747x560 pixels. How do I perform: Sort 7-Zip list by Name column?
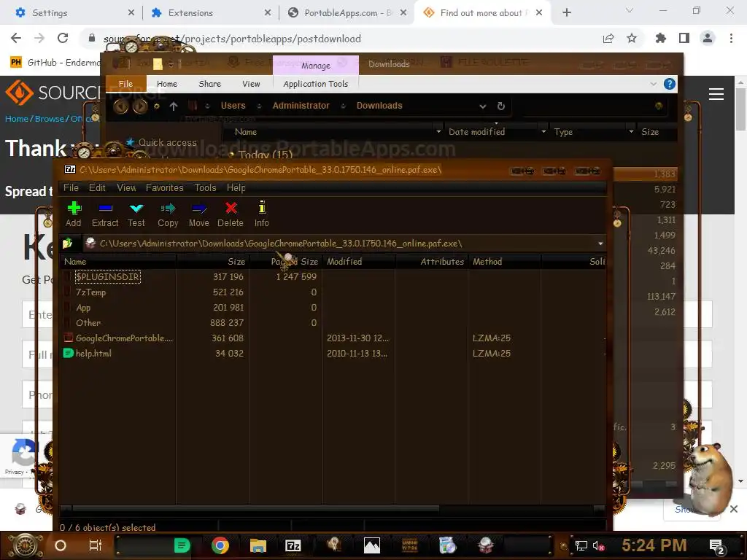click(x=118, y=262)
